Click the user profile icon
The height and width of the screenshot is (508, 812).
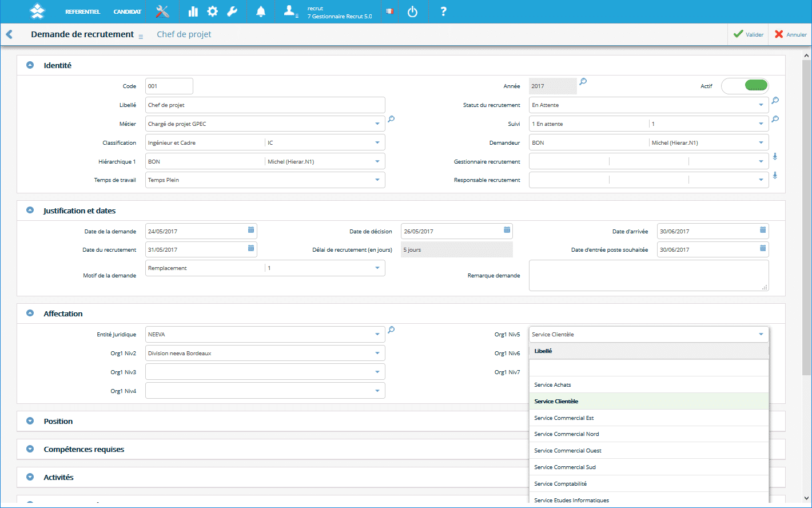click(291, 11)
